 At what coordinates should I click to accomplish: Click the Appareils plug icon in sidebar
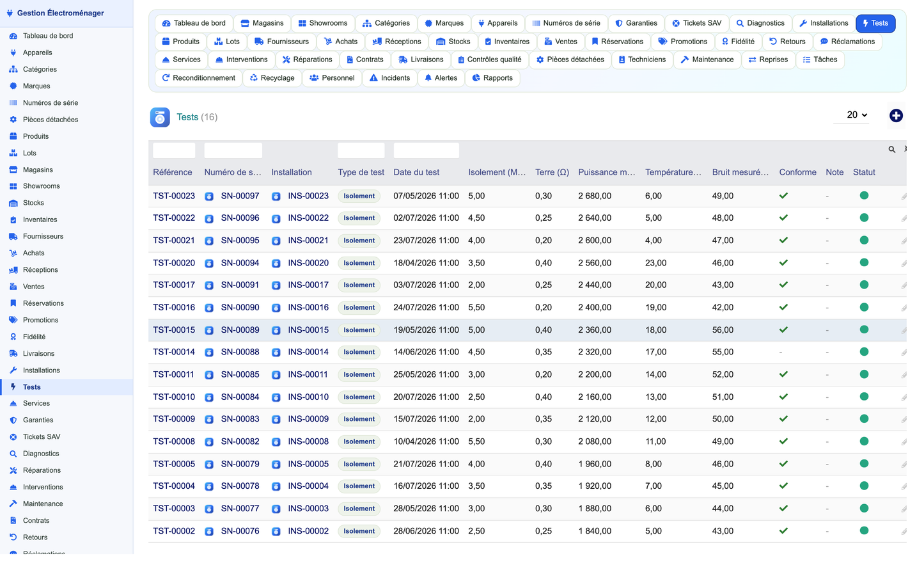13,52
